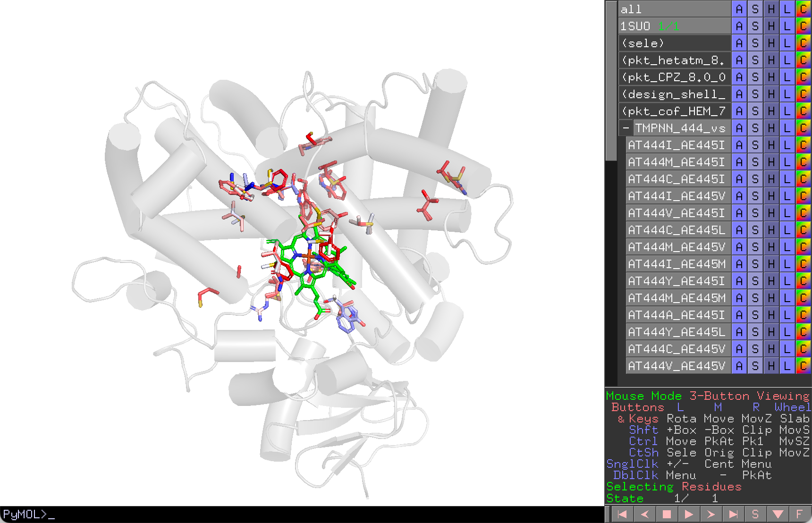Focus the PyMOL> command line

click(302, 515)
